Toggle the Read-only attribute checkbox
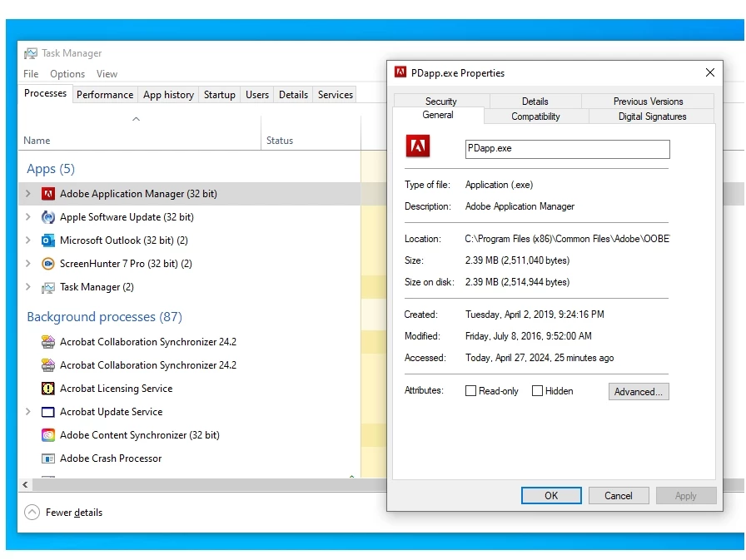The image size is (746, 560). 470,391
